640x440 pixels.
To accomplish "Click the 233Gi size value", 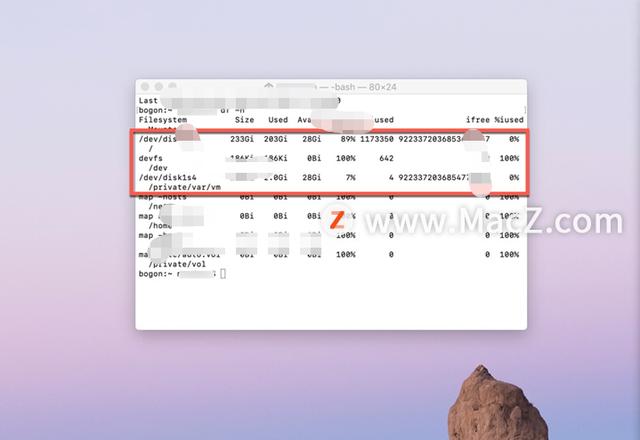I will (x=242, y=139).
